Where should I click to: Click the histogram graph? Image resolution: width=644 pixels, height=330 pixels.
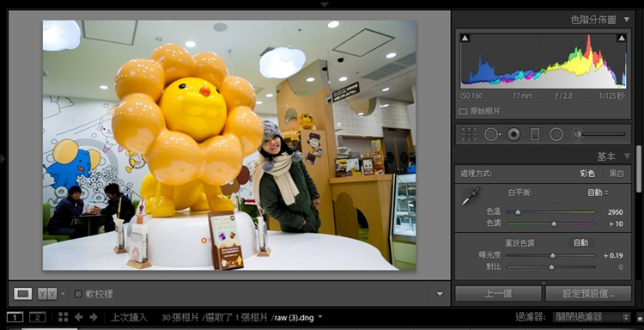click(543, 61)
